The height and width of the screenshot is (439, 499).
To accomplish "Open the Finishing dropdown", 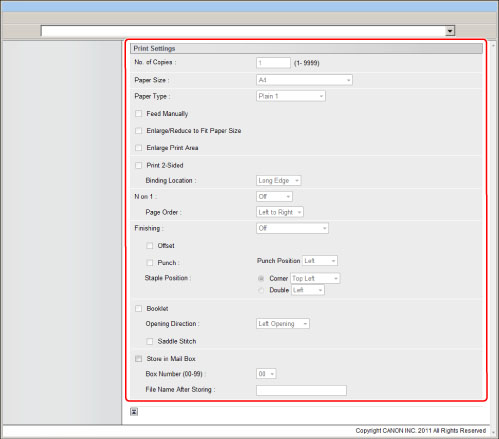I will coord(292,228).
